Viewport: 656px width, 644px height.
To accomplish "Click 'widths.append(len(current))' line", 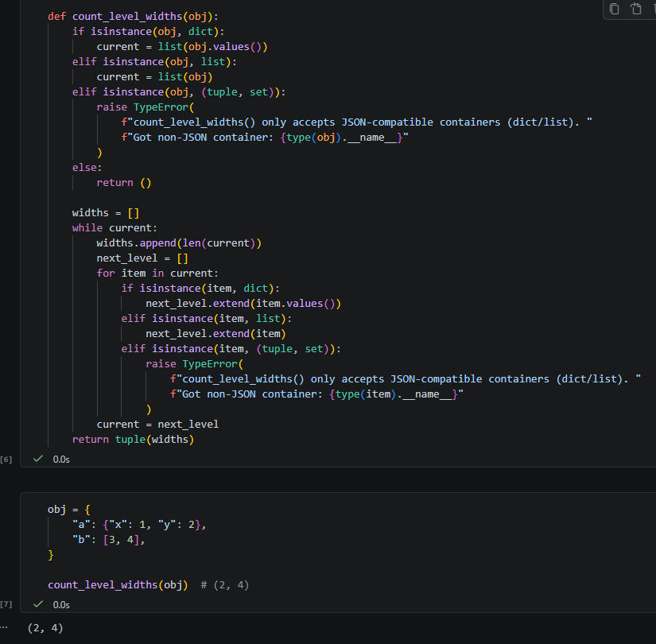I will 179,243.
